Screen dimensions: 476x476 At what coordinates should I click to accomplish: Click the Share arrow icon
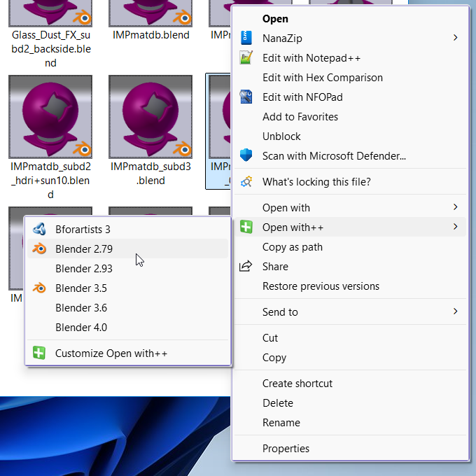(x=246, y=266)
